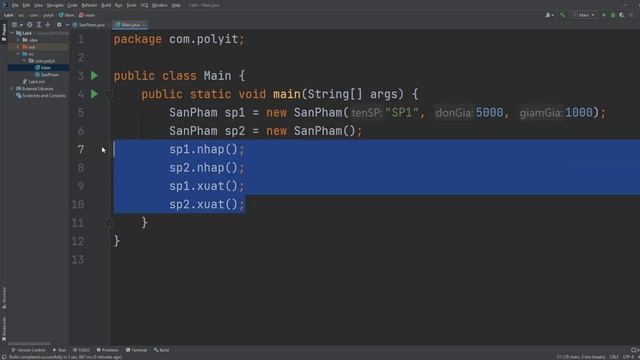Hide the Project panel with minus icon
Screen dimensions: 640x360
(67, 25)
